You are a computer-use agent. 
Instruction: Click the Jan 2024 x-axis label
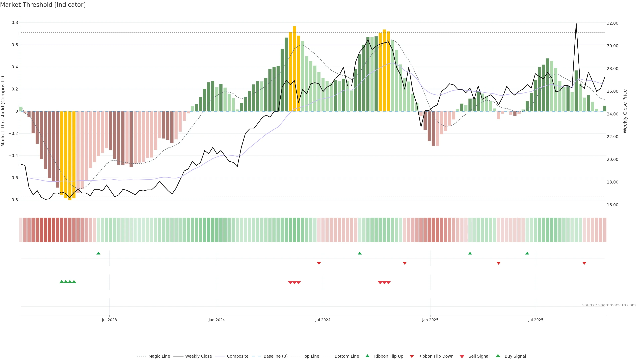pyautogui.click(x=217, y=320)
